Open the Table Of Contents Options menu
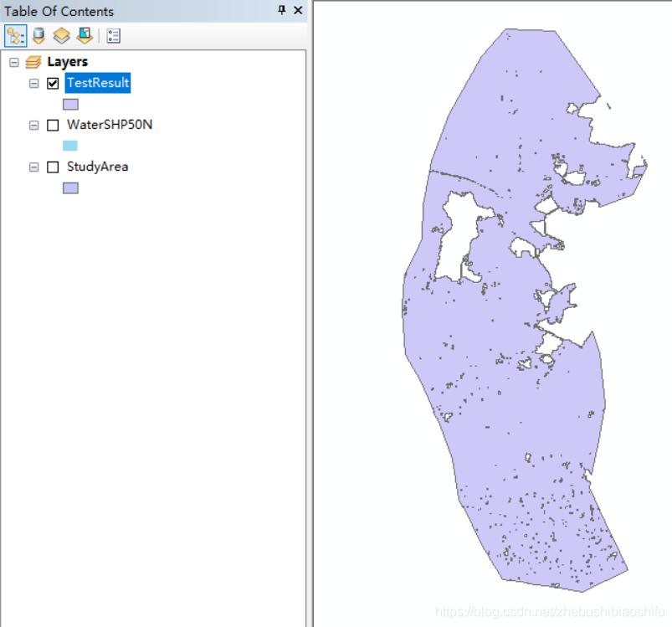This screenshot has width=672, height=627. coord(112,34)
